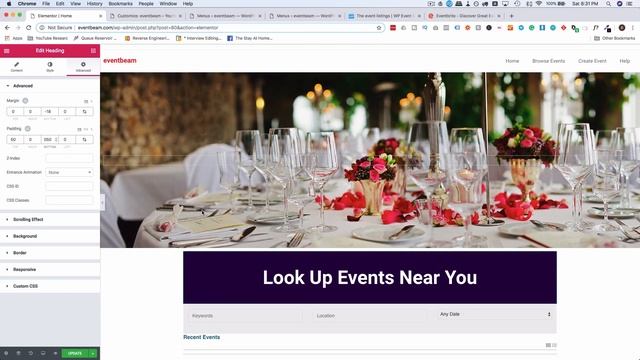Screen dimensions: 640x360
Task: Open the Home nav link
Action: tap(512, 61)
